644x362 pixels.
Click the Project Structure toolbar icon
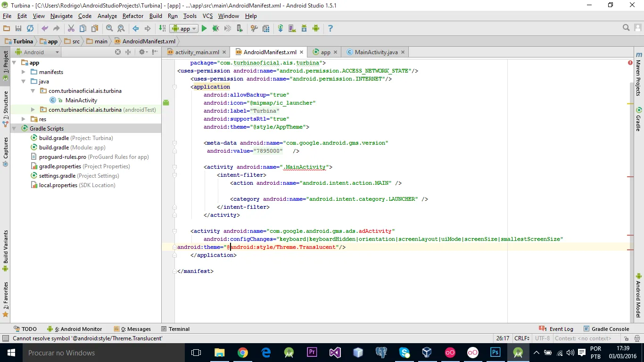pyautogui.click(x=266, y=29)
